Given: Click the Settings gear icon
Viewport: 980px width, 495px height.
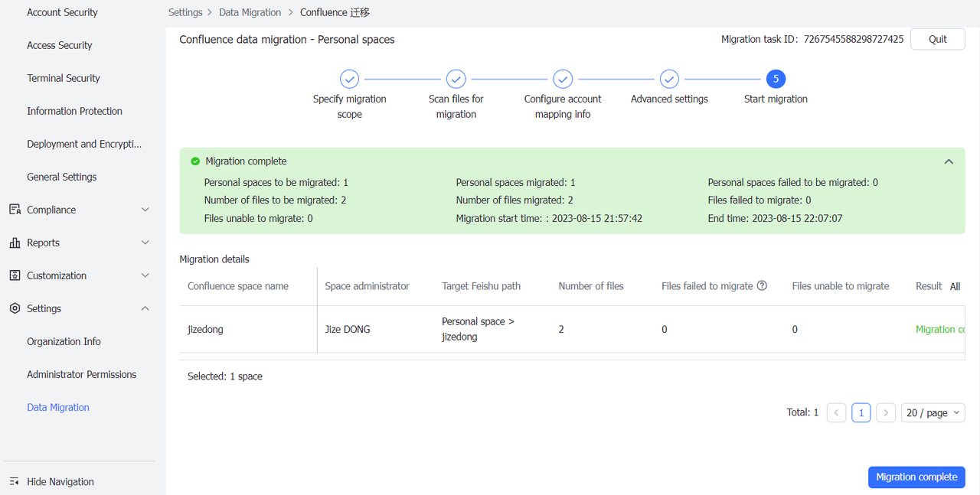Looking at the screenshot, I should click(15, 308).
